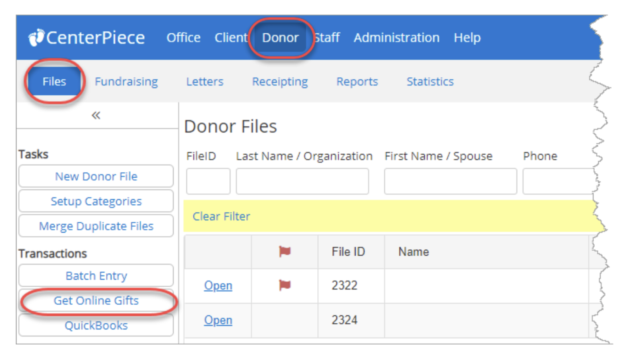Click the FileID filter input field
644x356 pixels.
[x=208, y=181]
